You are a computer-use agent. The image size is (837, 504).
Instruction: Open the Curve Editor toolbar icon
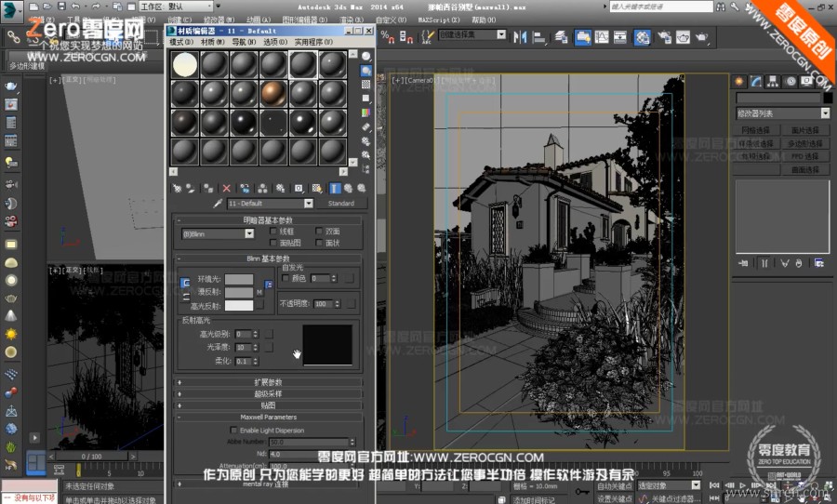coord(601,37)
